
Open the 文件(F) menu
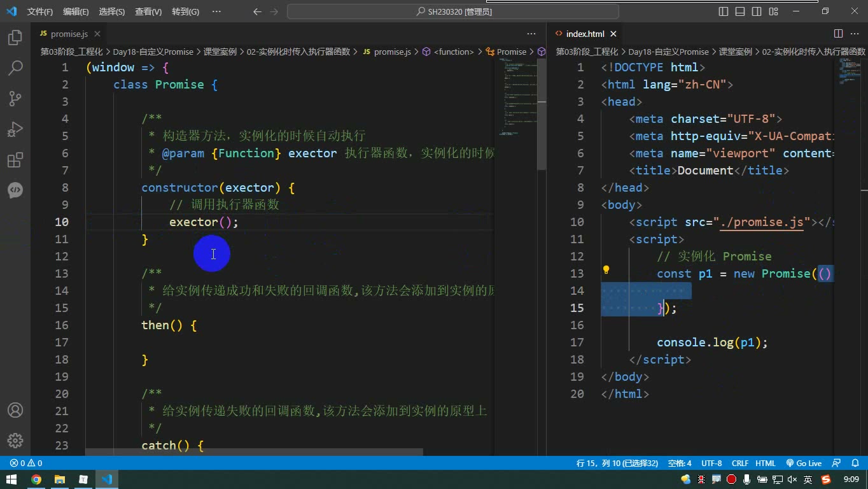pyautogui.click(x=40, y=11)
